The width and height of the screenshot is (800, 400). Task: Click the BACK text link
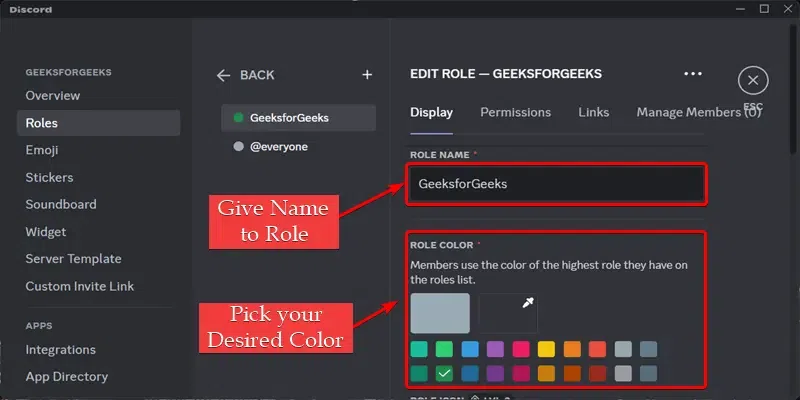pos(257,76)
